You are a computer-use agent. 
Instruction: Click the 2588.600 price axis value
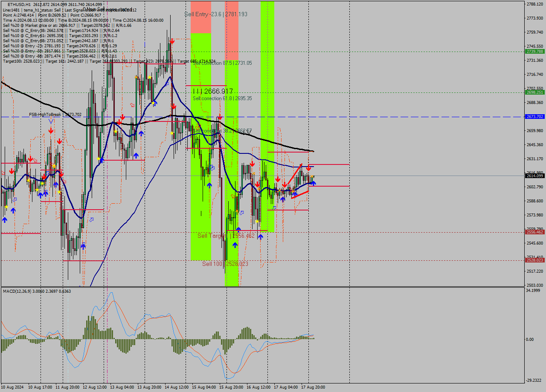pyautogui.click(x=535, y=201)
